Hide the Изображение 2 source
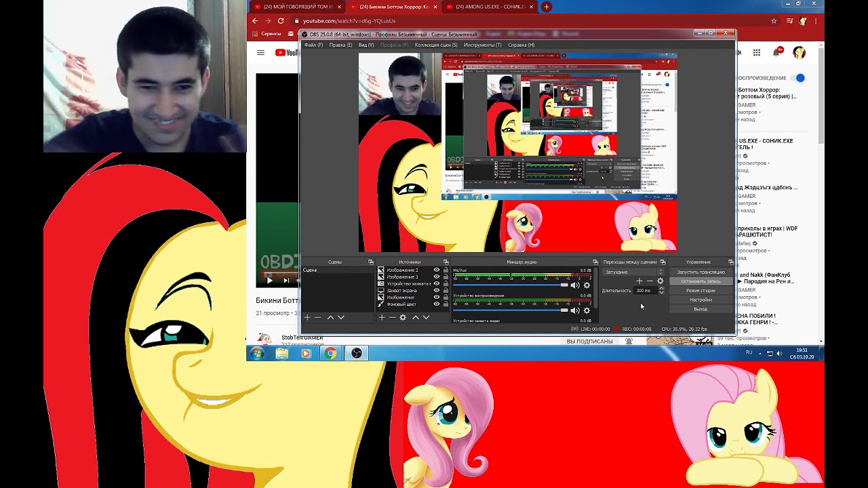Viewport: 868px width, 488px height. point(437,270)
